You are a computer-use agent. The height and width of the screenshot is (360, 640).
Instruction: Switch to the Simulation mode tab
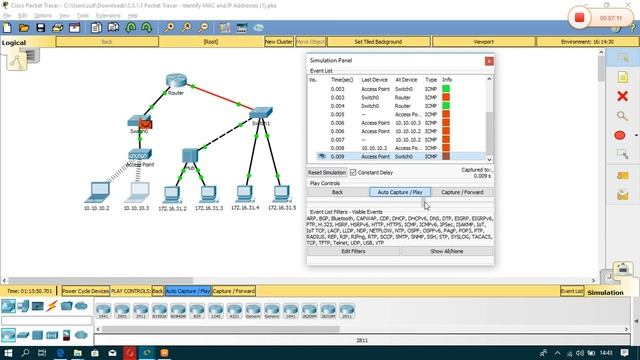[605, 292]
